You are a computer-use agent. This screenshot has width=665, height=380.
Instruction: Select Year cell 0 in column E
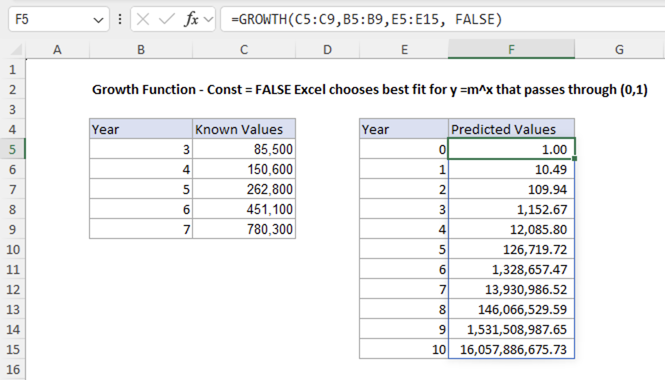(404, 149)
